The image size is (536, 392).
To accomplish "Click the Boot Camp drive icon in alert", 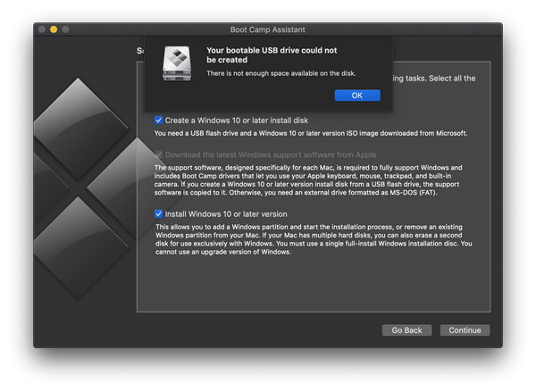I will pyautogui.click(x=177, y=63).
